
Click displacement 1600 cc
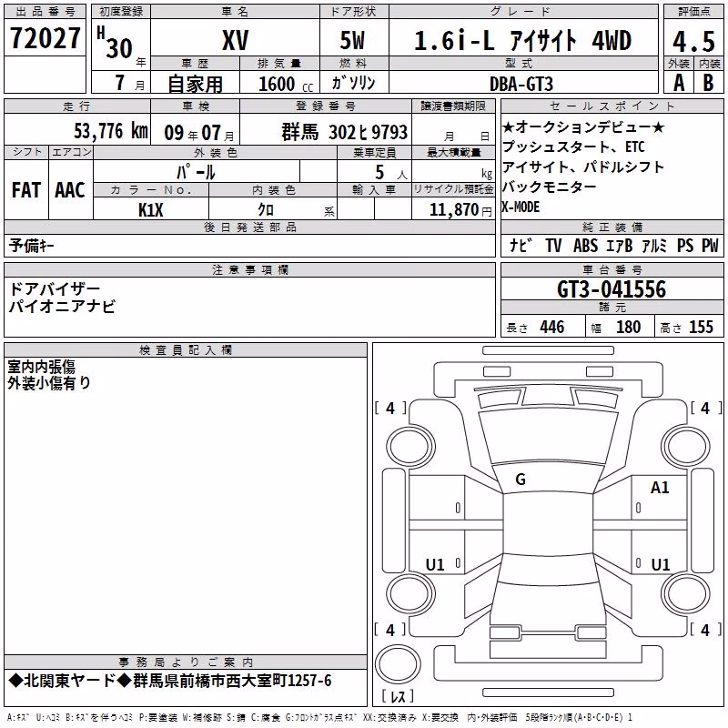286,84
